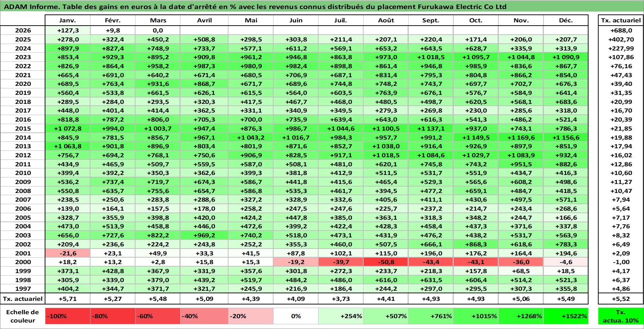644x329 pixels.
Task: Click the -60% color scale swatch
Action: [x=158, y=316]
